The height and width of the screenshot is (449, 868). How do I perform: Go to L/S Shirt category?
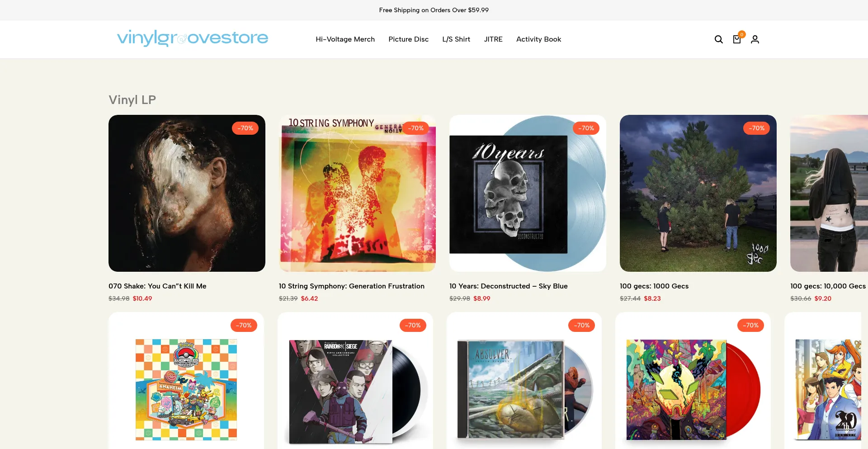(456, 39)
